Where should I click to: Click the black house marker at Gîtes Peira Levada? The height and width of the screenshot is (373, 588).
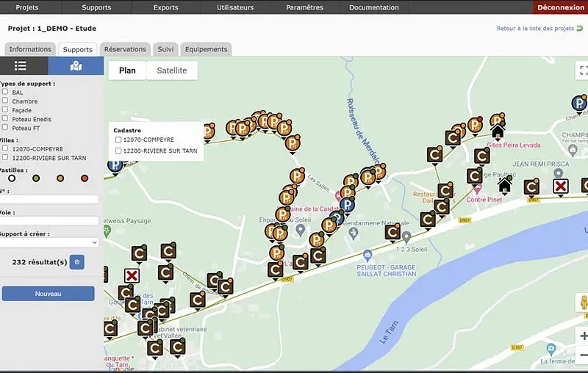pos(498,131)
